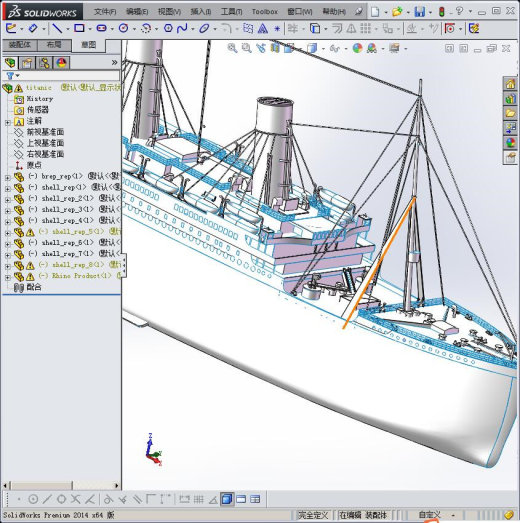Switch to the 草图 sketch tab
This screenshot has height=523, width=520.
click(x=89, y=45)
